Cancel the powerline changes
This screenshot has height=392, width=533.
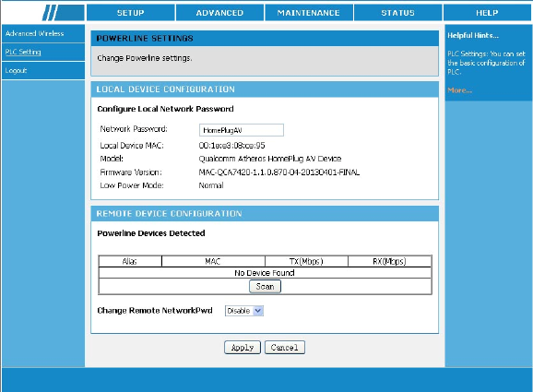pyautogui.click(x=285, y=348)
